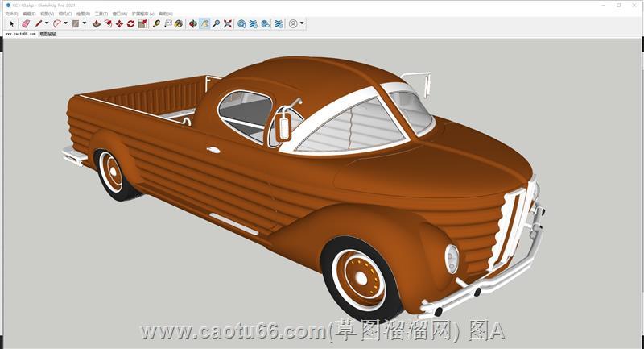Open the Help menu

166,14
